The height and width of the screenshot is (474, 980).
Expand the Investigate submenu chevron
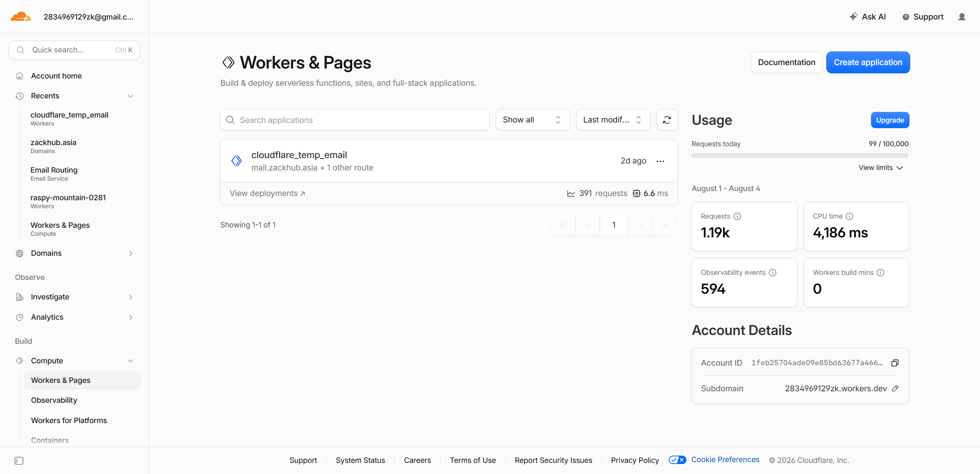131,297
